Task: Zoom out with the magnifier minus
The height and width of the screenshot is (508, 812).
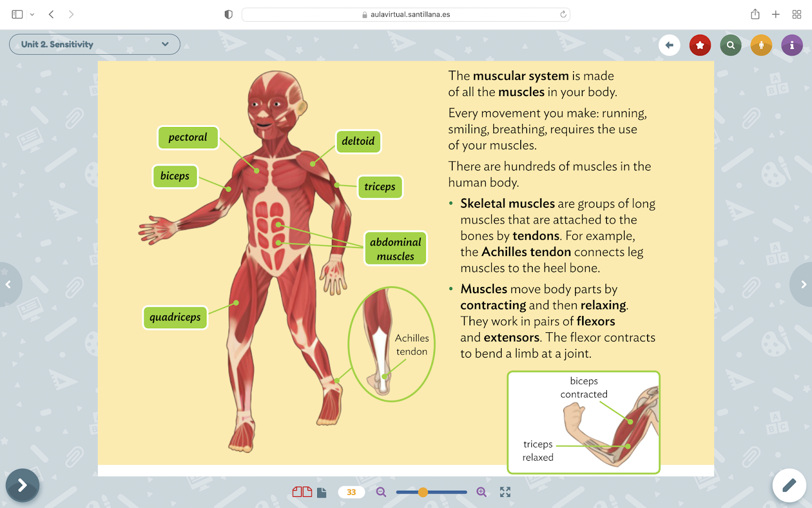Action: (381, 492)
